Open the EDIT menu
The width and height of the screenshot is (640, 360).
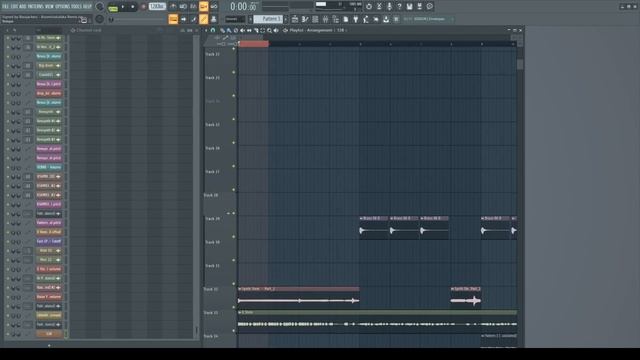tap(14, 7)
